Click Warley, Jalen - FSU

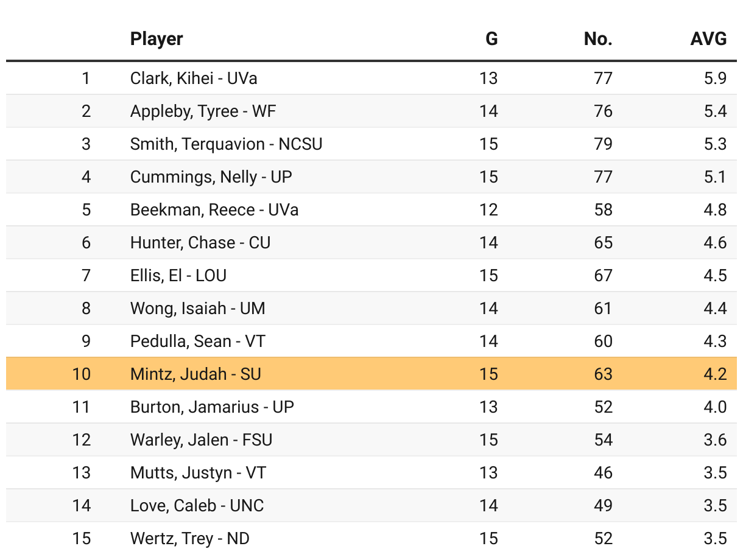pos(201,439)
